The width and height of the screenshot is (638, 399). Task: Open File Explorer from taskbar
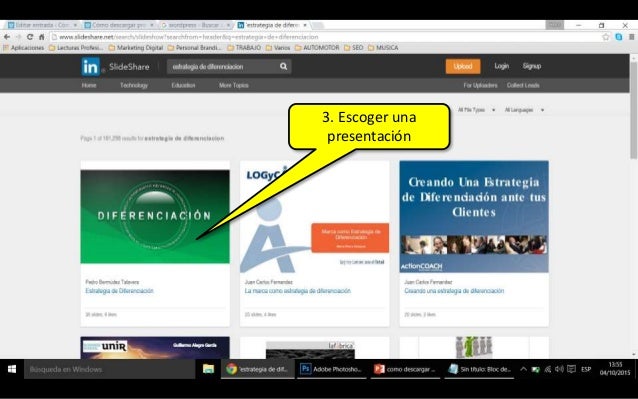point(208,369)
